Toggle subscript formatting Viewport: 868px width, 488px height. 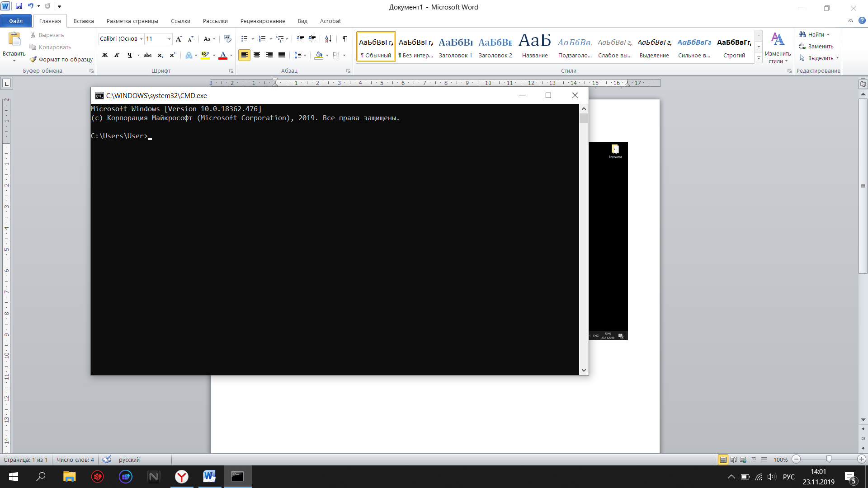click(160, 55)
